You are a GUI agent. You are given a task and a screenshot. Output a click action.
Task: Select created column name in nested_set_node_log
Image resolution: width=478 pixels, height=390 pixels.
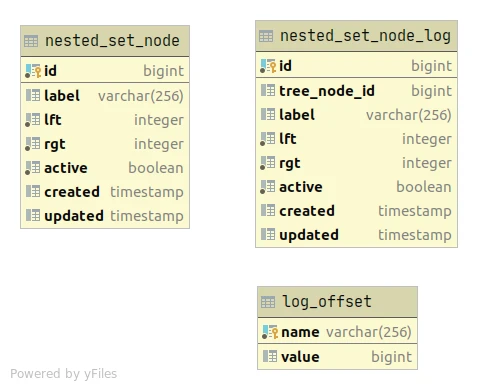click(307, 211)
